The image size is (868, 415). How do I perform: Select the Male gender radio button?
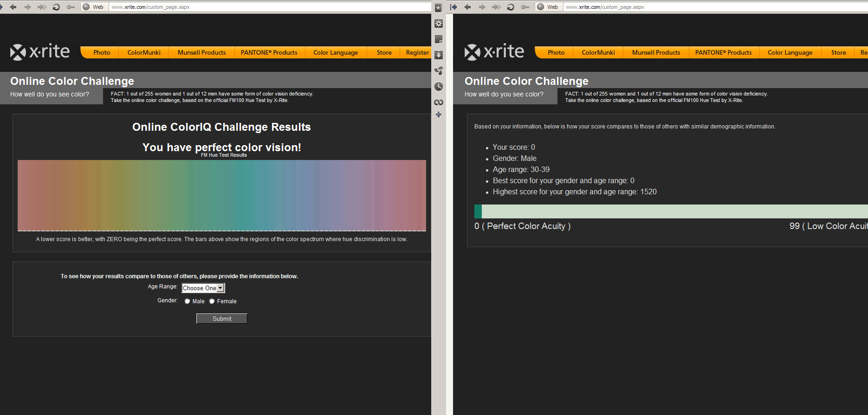point(188,301)
